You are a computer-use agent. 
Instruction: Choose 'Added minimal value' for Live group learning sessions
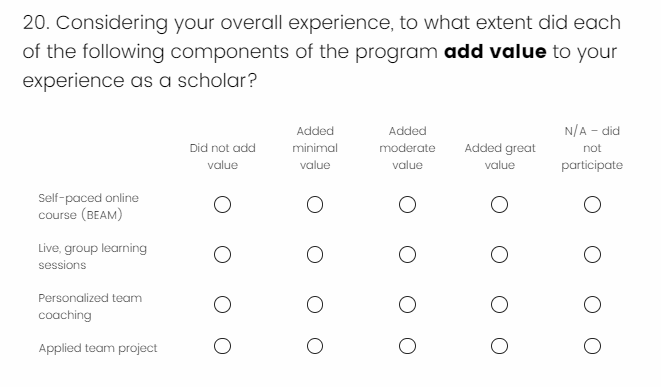click(x=315, y=255)
